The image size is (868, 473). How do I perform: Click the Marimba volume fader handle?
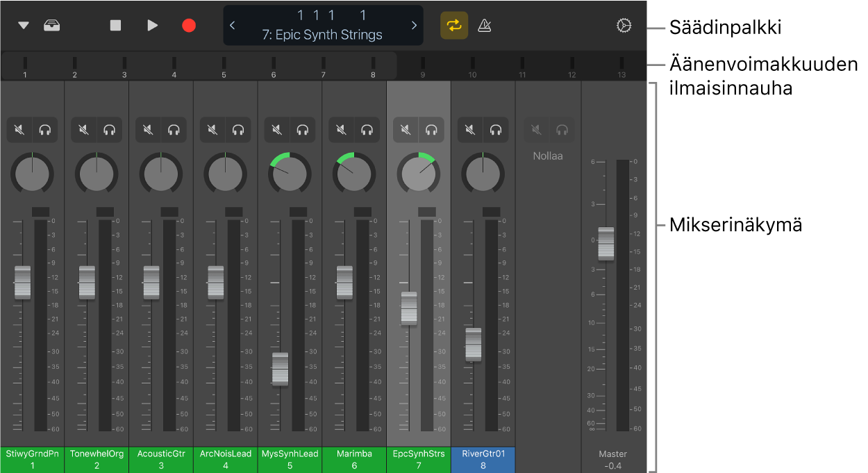pos(344,283)
